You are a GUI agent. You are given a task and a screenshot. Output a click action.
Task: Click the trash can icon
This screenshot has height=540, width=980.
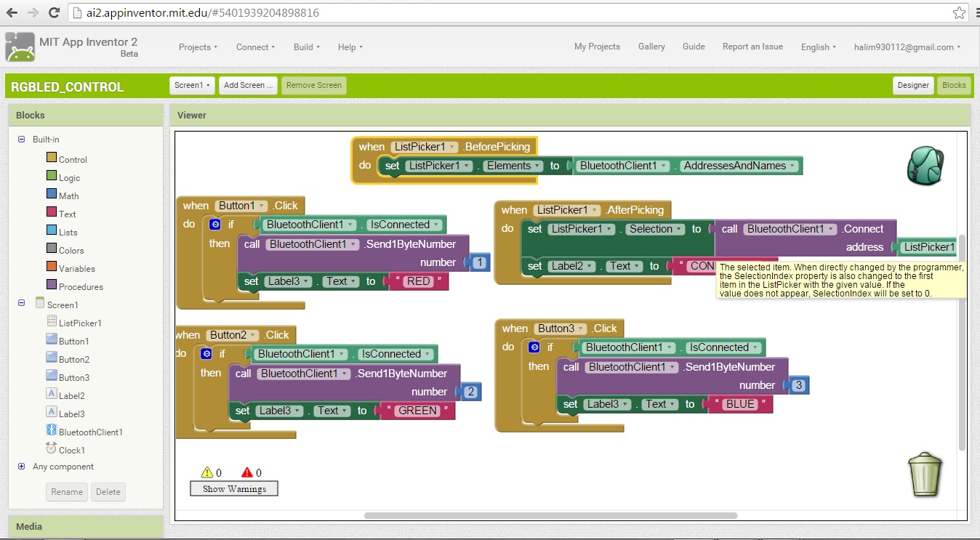coord(925,475)
